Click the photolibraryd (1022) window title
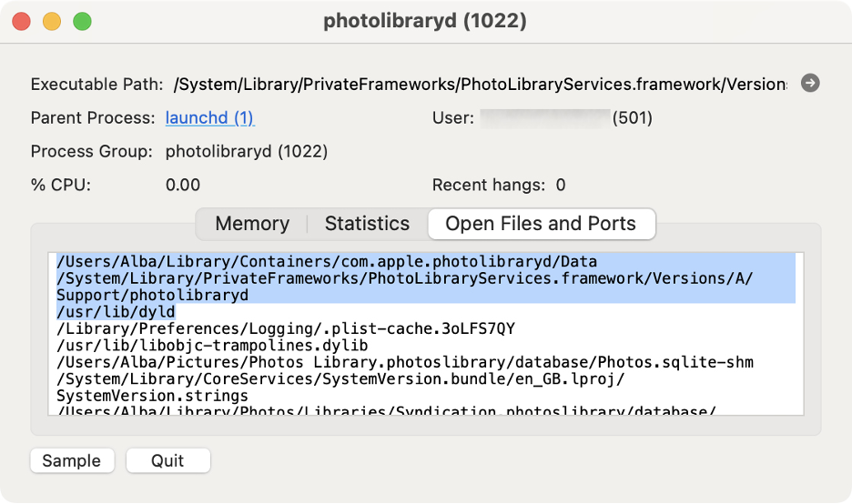Viewport: 852px width, 504px height. pyautogui.click(x=425, y=21)
